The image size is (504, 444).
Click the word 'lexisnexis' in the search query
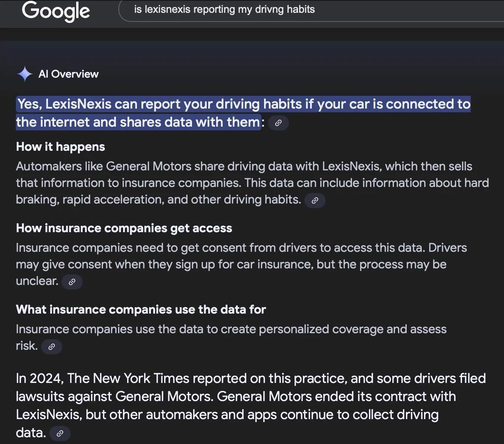[167, 9]
